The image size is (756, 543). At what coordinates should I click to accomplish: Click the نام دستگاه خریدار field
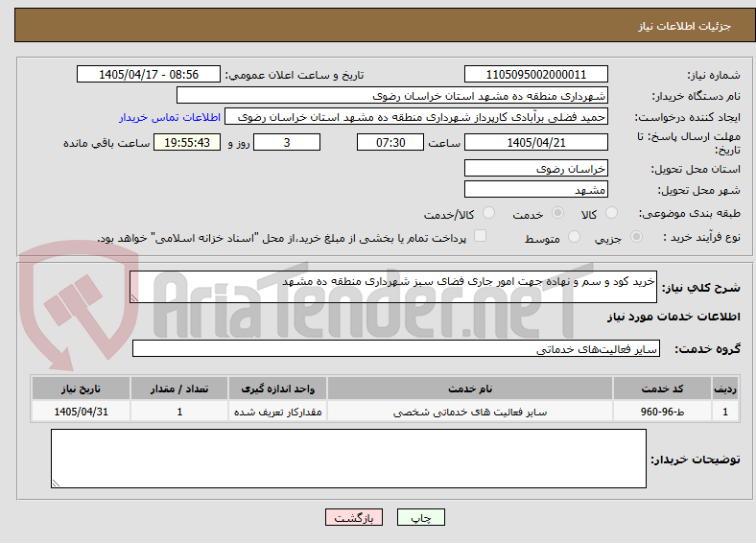(392, 96)
